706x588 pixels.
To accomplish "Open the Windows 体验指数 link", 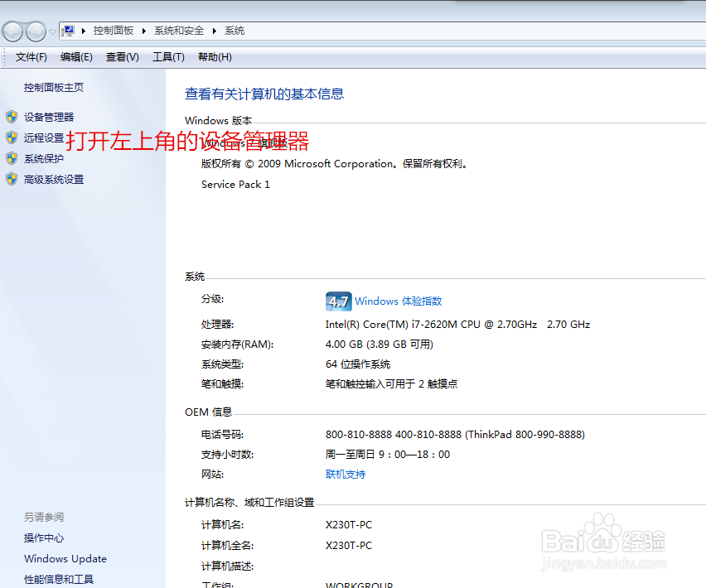I will point(399,301).
